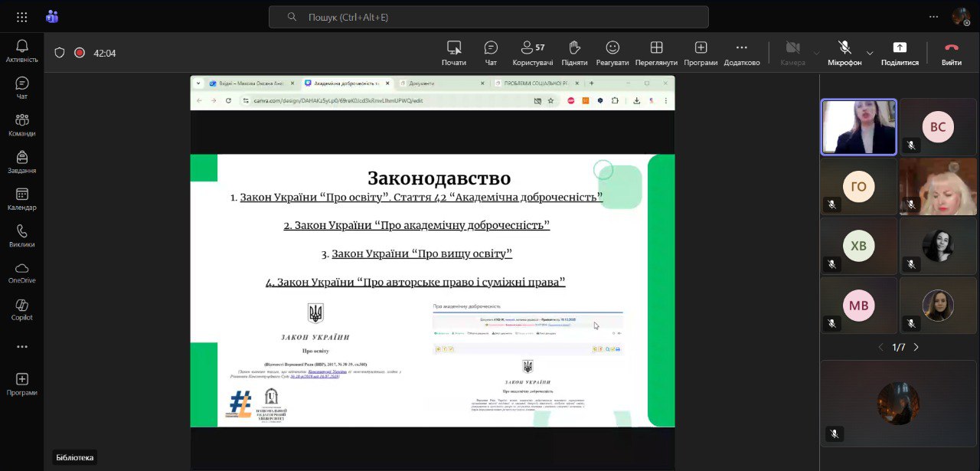Select the active speaker video thumbnail

click(858, 127)
